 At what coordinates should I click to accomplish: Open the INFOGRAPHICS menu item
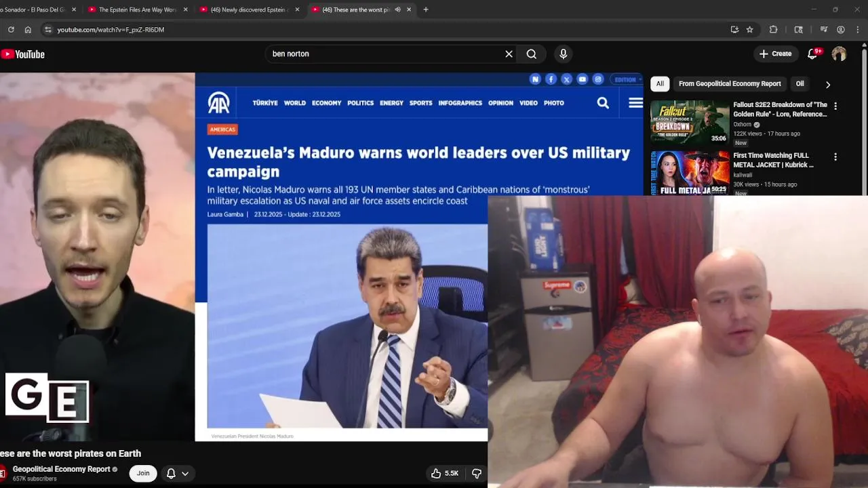click(x=460, y=103)
